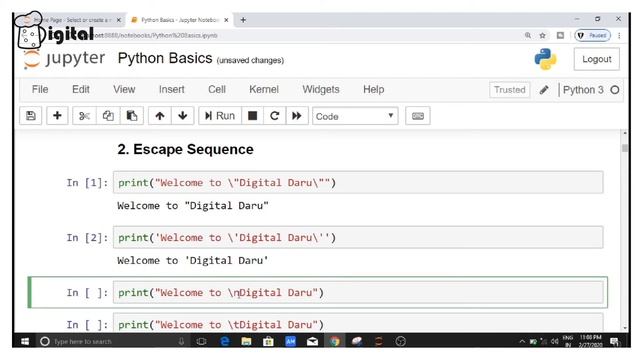Screen dimensions: 640x360
Task: Open the Widgets menu
Action: [321, 89]
